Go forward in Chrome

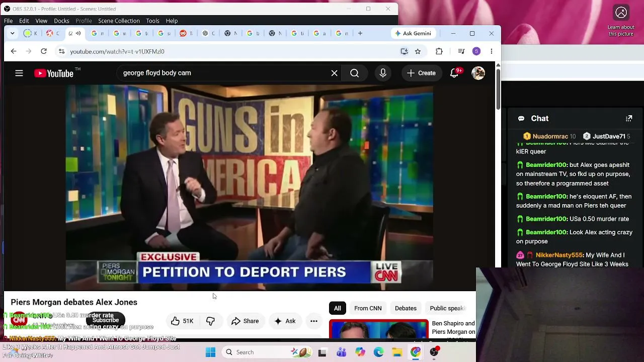click(29, 51)
